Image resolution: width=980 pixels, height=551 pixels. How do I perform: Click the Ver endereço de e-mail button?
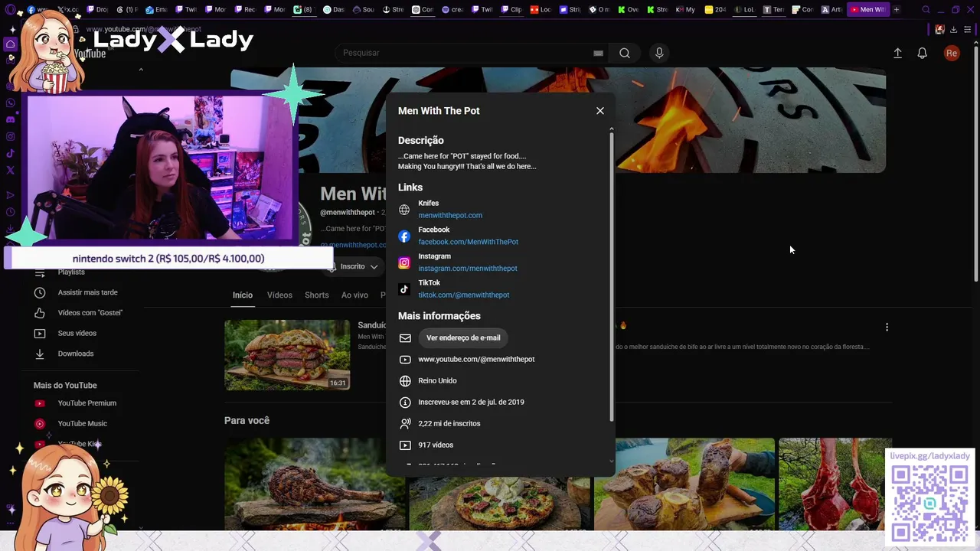pos(463,337)
